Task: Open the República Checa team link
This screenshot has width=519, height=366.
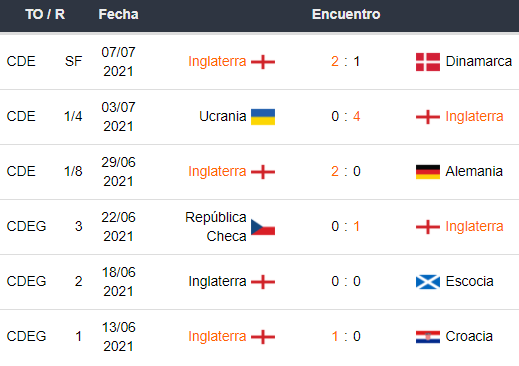Action: (x=216, y=227)
